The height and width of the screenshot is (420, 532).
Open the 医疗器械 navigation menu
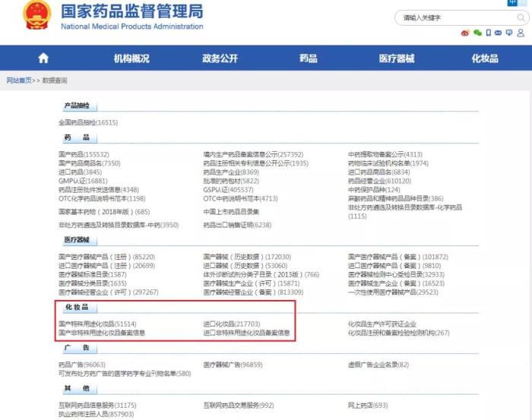[397, 58]
